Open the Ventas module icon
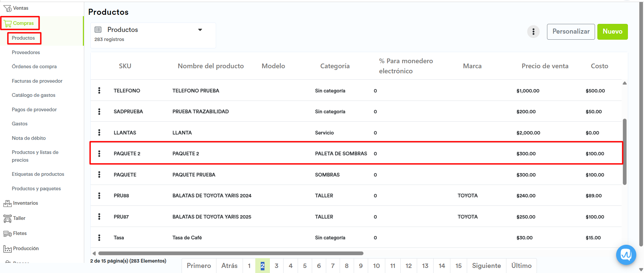Image resolution: width=644 pixels, height=273 pixels. coord(7,8)
